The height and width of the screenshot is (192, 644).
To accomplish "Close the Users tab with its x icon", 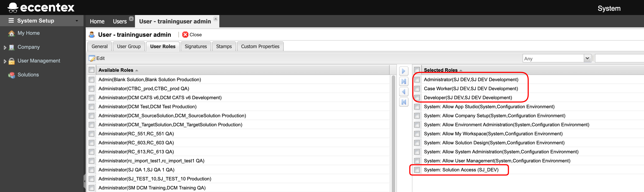I will click(131, 18).
